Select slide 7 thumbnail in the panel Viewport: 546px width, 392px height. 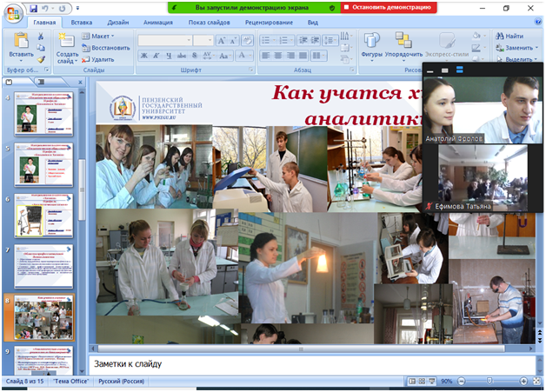[x=43, y=265]
